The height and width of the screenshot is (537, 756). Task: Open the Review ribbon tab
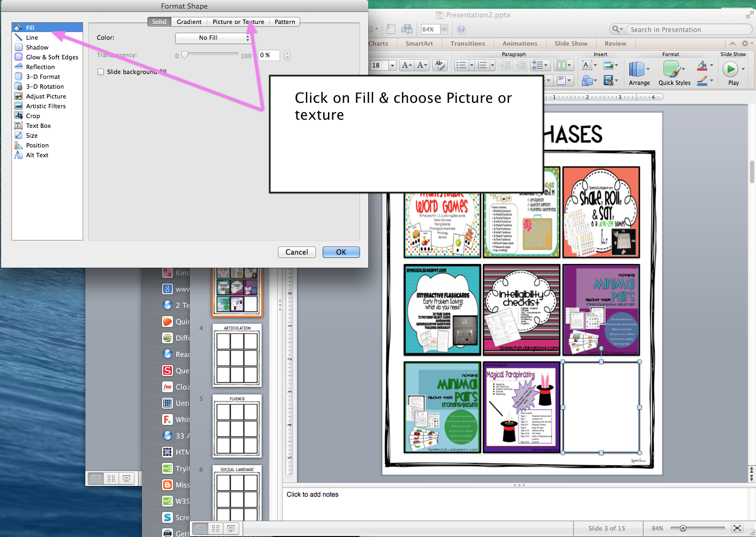(x=616, y=44)
